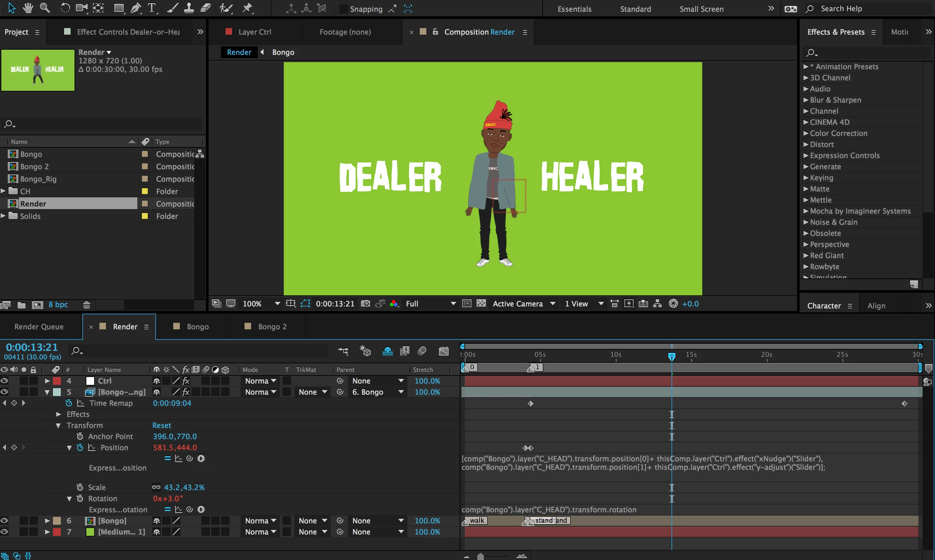Screen dimensions: 935x560
Task: Click the current time 0:00:13:21 in timeline
Action: click(32, 347)
